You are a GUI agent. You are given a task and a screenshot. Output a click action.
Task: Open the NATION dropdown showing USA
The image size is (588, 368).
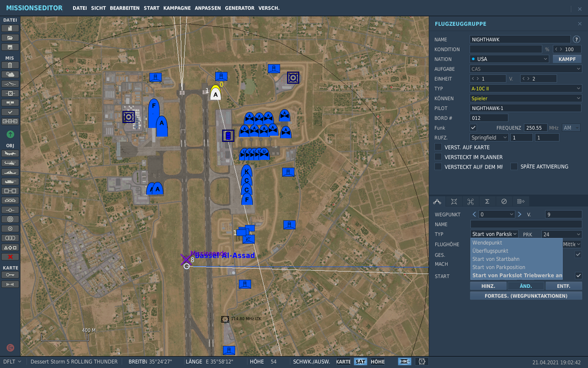point(509,59)
